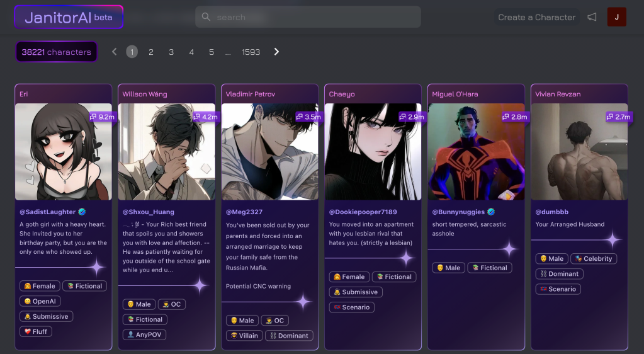The height and width of the screenshot is (354, 644).
Task: Open creator @Shxou_Huang profile
Action: click(x=149, y=212)
